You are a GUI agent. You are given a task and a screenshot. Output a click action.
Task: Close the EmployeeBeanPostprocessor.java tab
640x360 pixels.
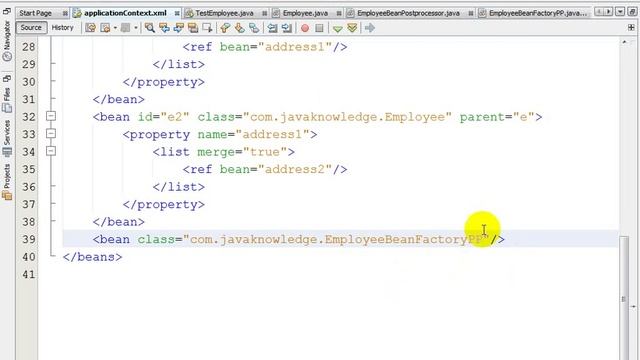[471, 13]
